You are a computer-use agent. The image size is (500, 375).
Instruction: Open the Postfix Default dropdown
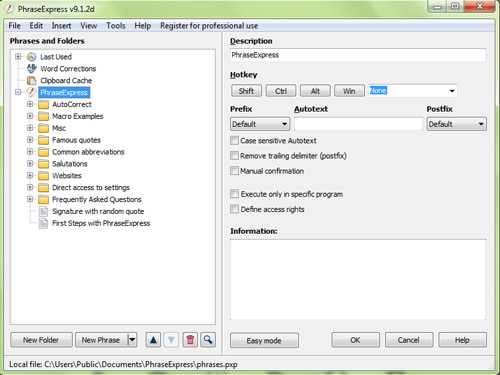(456, 124)
